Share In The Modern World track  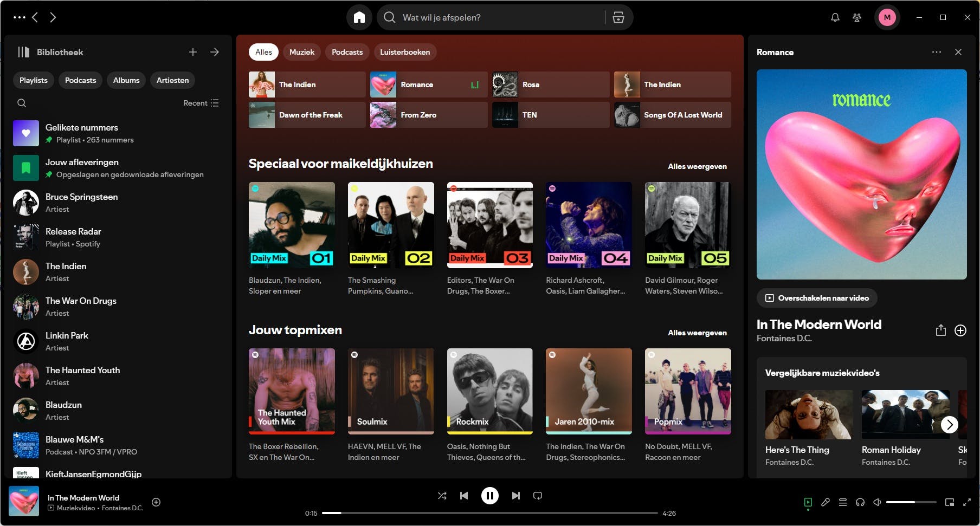(x=941, y=330)
